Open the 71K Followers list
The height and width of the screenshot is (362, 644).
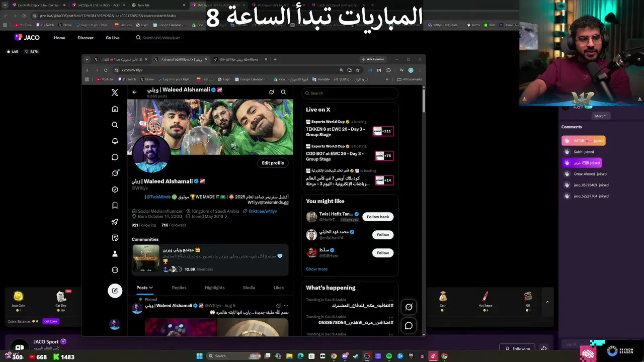[x=174, y=225]
